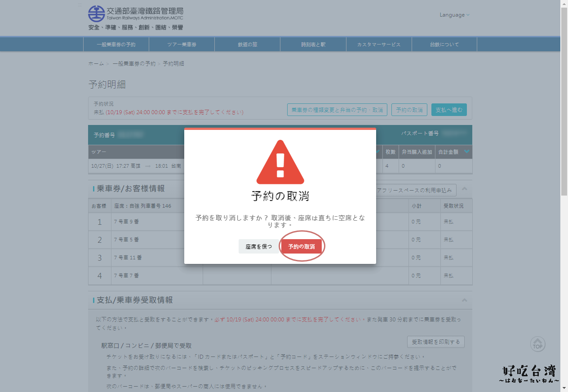The height and width of the screenshot is (392, 568).
Task: Click the 支払へ進む button
Action: [449, 110]
